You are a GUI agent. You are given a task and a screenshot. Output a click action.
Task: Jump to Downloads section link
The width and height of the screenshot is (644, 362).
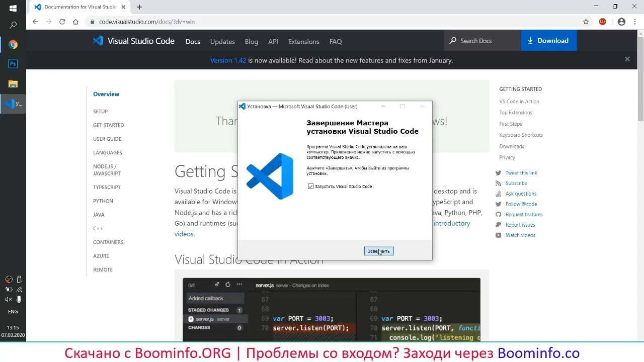pyautogui.click(x=512, y=146)
